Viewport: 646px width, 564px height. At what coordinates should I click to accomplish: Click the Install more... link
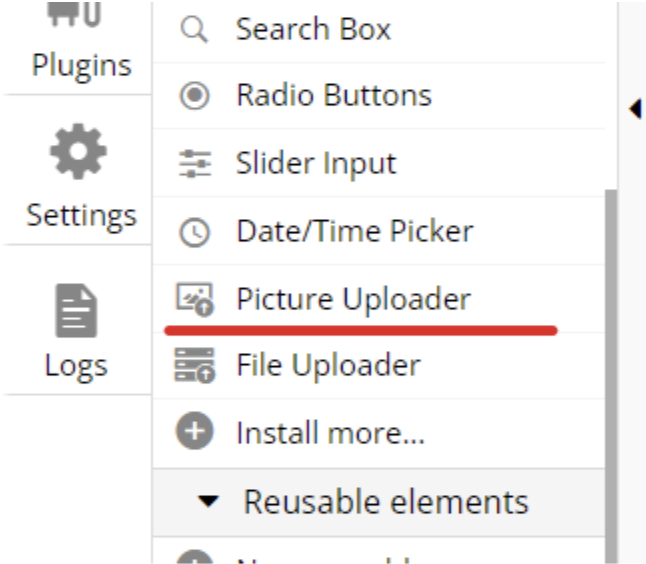330,433
